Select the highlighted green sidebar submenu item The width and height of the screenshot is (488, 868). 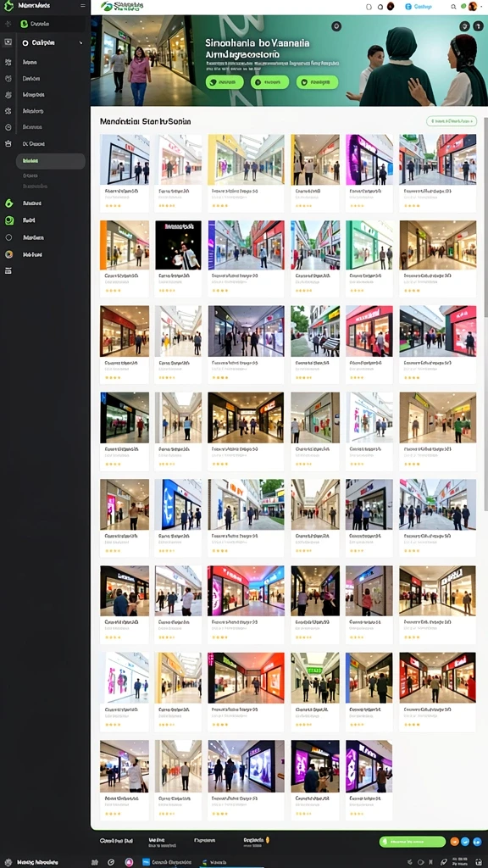tap(50, 161)
